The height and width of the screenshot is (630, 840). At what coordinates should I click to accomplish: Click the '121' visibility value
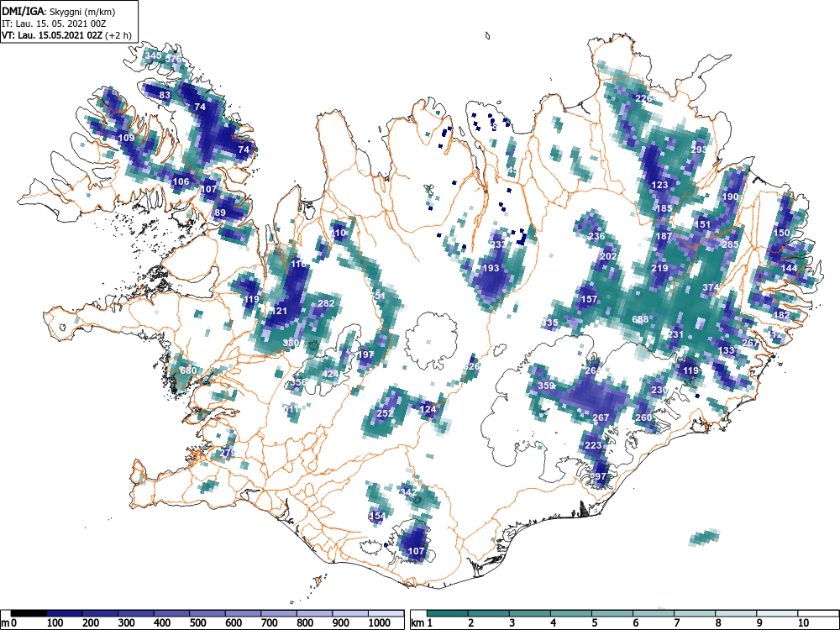(280, 311)
